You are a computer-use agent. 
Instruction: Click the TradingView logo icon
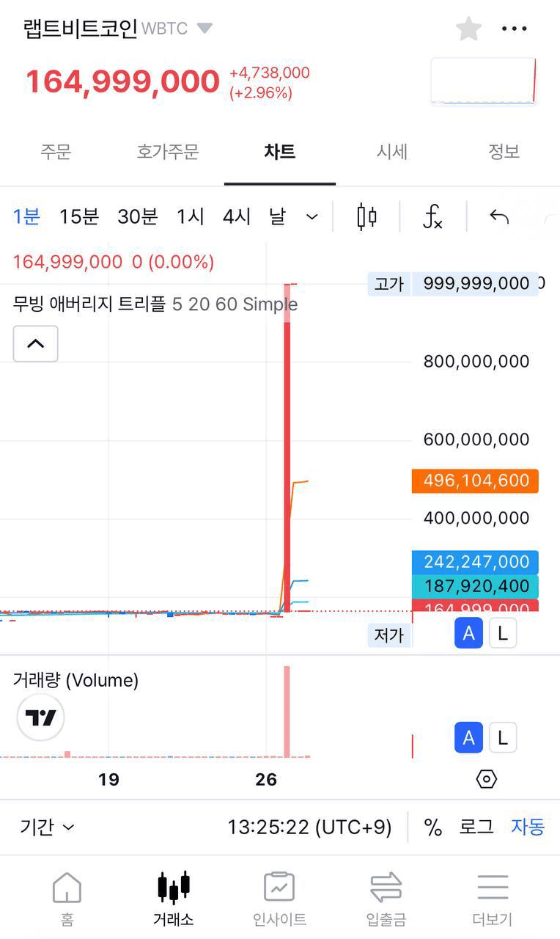(40, 717)
